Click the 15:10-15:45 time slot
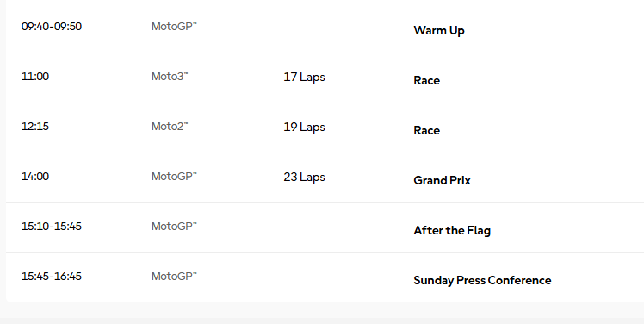This screenshot has height=324, width=644. pos(52,227)
